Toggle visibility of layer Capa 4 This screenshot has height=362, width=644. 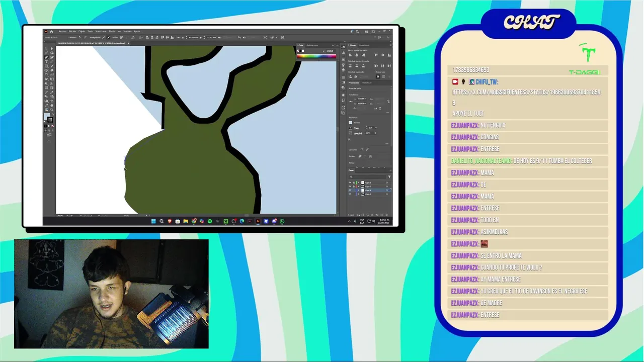pos(350,190)
